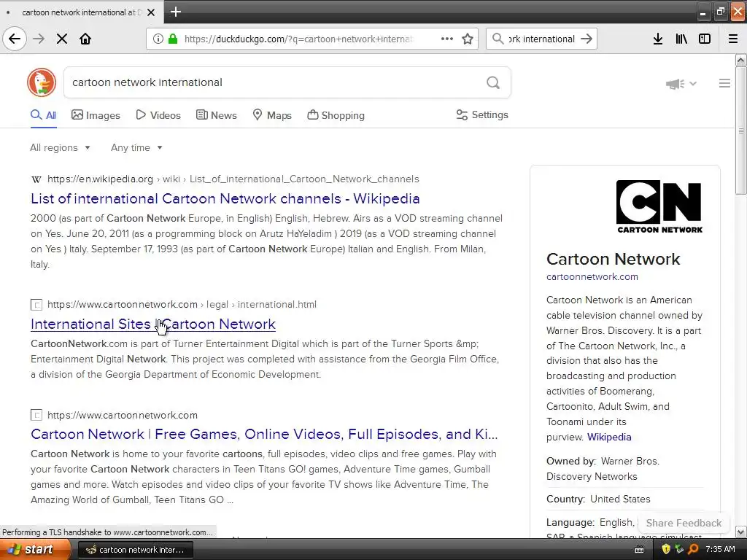The width and height of the screenshot is (747, 560).
Task: Expand the All regions dropdown
Action: click(60, 147)
